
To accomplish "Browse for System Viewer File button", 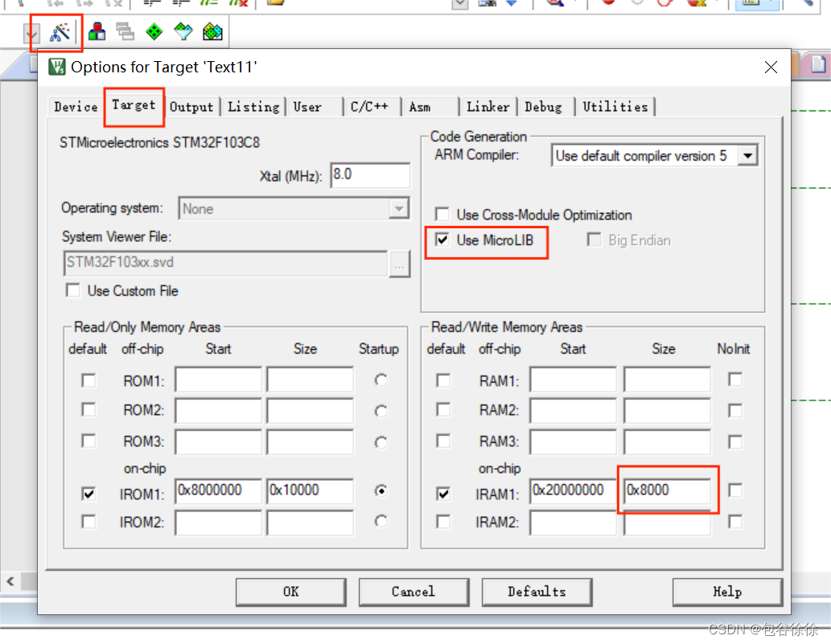I will click(399, 263).
